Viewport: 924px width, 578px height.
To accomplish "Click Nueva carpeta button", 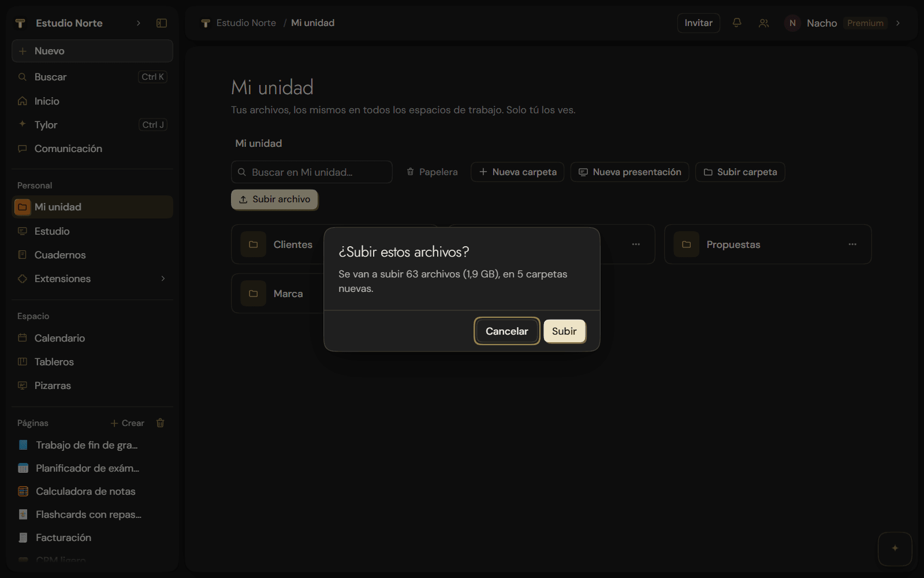I will coord(517,172).
